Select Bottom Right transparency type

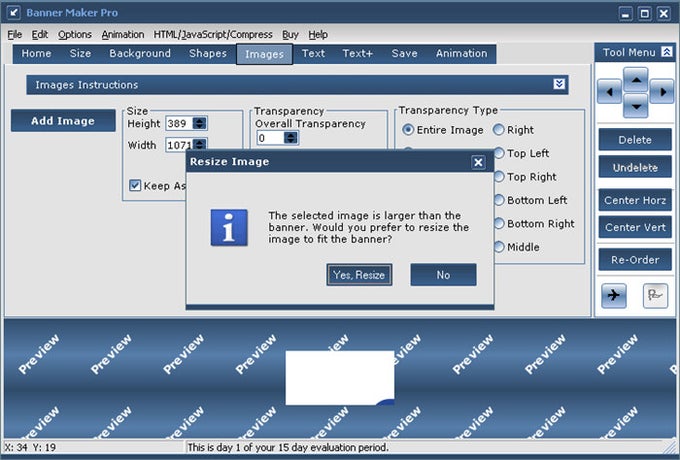coord(499,223)
